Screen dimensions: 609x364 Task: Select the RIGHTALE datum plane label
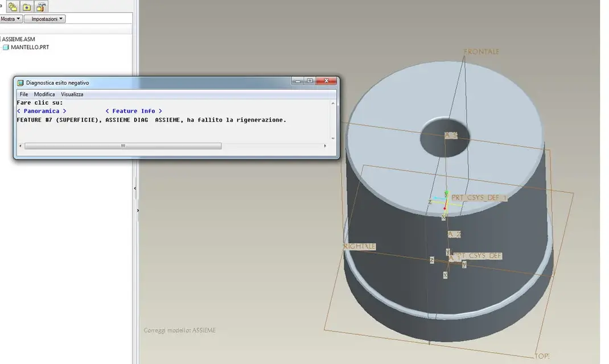tap(360, 246)
